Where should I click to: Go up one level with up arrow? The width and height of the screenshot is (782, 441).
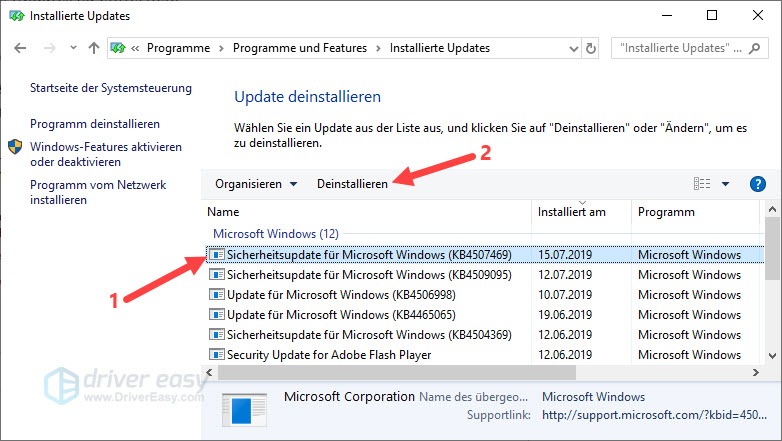(x=94, y=48)
